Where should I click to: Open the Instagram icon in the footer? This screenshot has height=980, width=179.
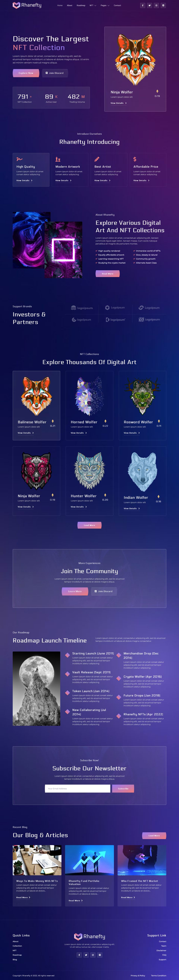tap(93, 955)
